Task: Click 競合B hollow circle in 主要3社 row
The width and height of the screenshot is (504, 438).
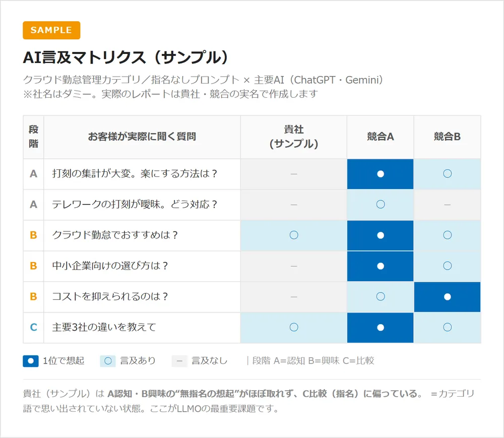Action: 447,327
